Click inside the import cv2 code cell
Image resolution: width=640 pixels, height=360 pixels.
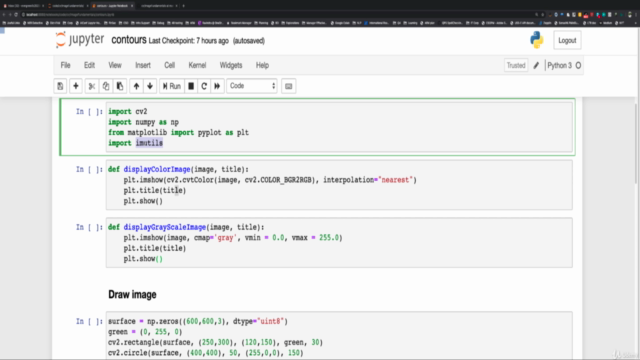[x=339, y=127]
